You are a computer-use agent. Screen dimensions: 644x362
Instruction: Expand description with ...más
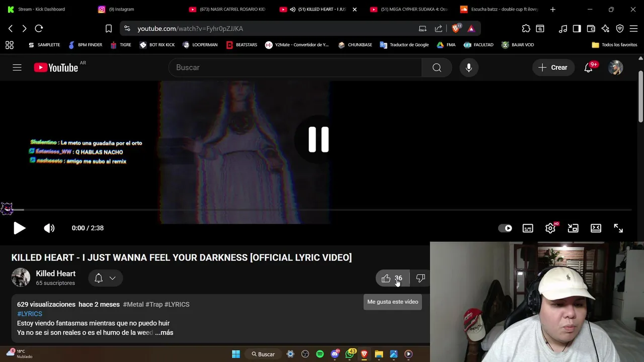(164, 332)
